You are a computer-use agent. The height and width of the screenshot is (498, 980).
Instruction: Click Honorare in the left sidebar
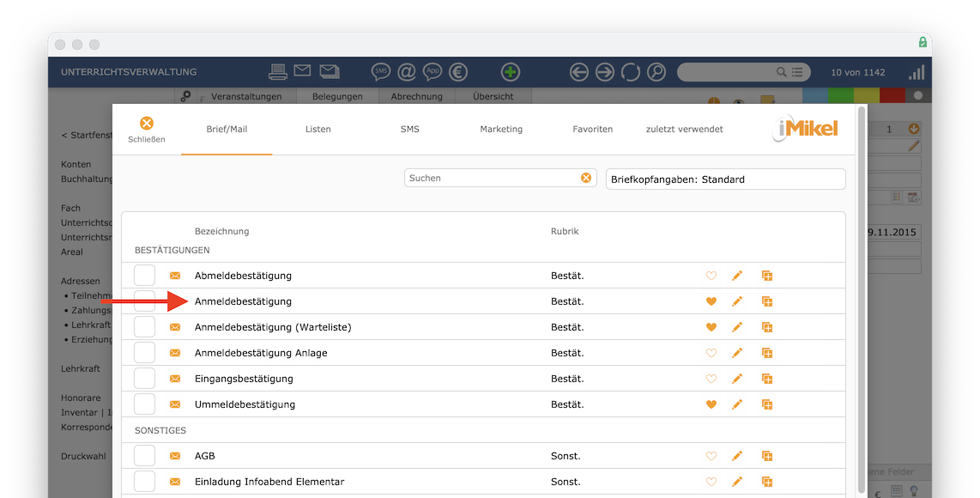coord(81,398)
